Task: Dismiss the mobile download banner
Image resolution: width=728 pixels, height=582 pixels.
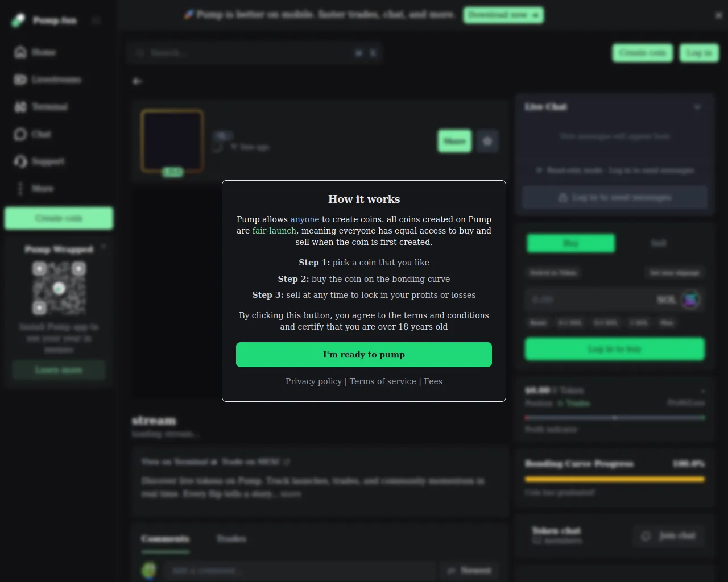Action: (719, 15)
